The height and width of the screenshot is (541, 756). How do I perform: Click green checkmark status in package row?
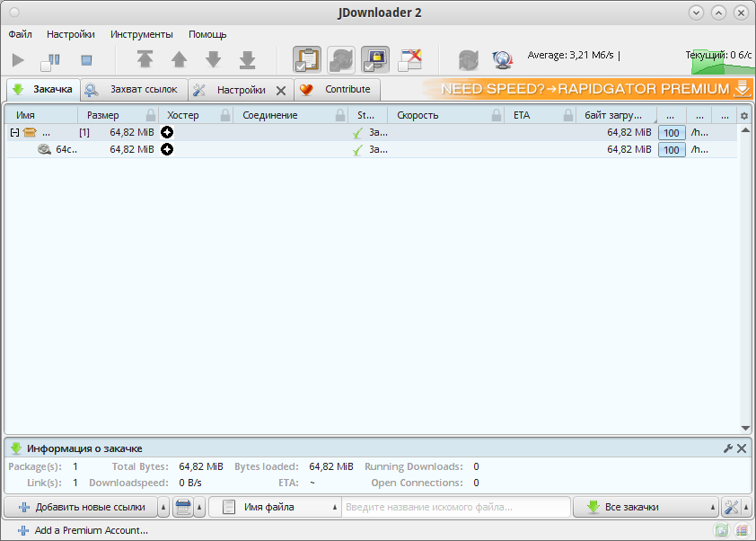tap(357, 133)
